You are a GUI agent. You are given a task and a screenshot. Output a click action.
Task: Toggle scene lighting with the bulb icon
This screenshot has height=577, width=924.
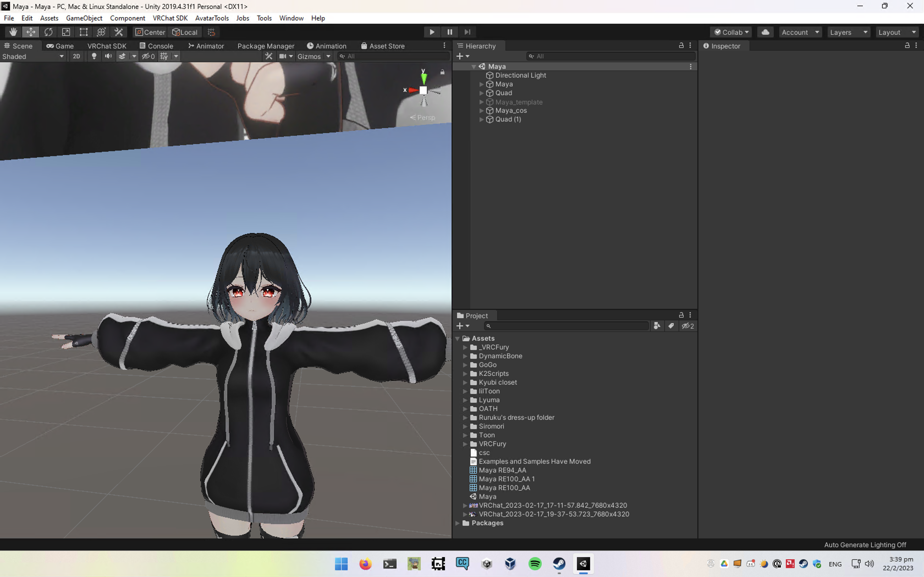pos(94,56)
